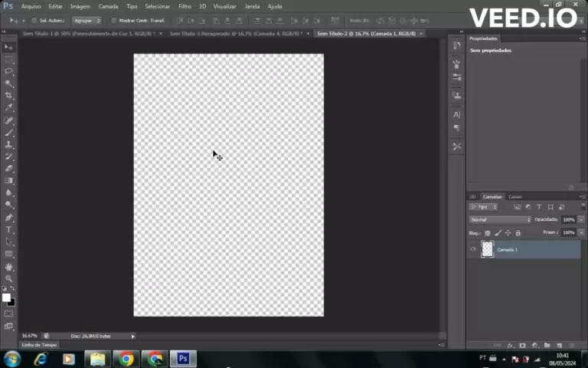Select the Hand tool

coord(9,267)
